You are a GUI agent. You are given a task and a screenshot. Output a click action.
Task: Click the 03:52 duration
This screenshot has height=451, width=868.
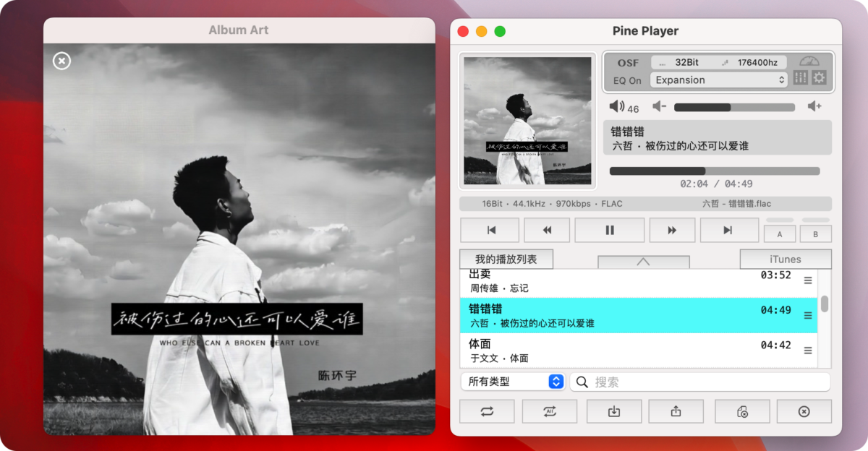point(775,275)
